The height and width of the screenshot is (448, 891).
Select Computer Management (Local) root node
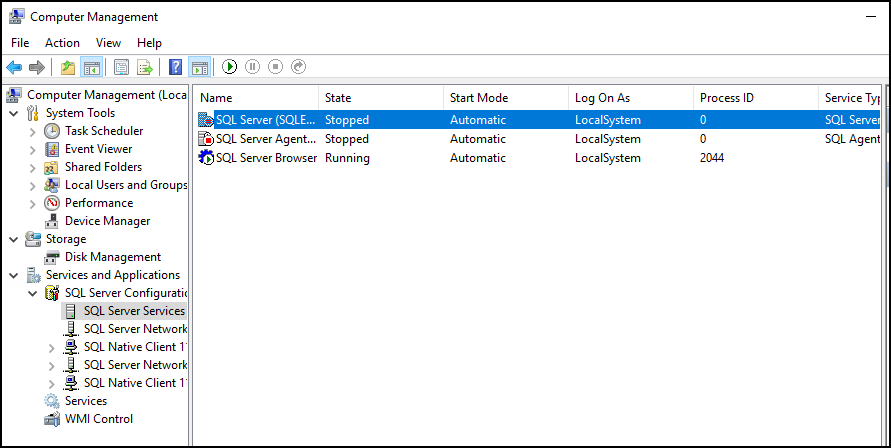click(x=107, y=96)
